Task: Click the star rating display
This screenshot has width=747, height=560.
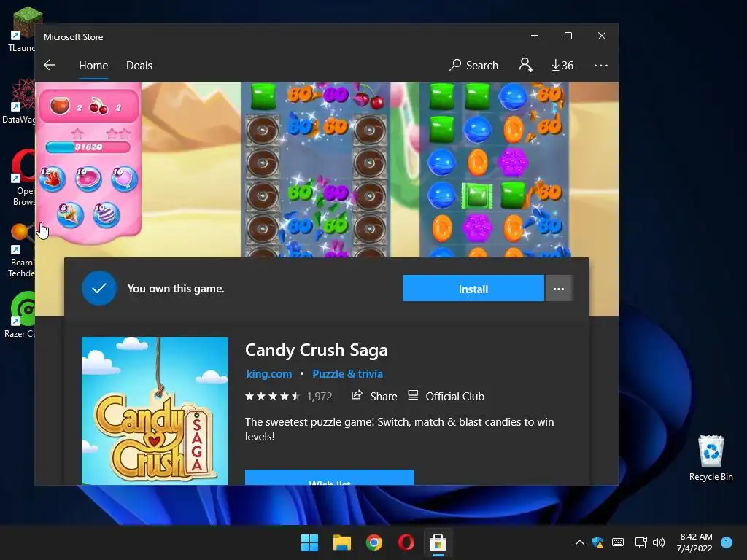Action: (272, 396)
